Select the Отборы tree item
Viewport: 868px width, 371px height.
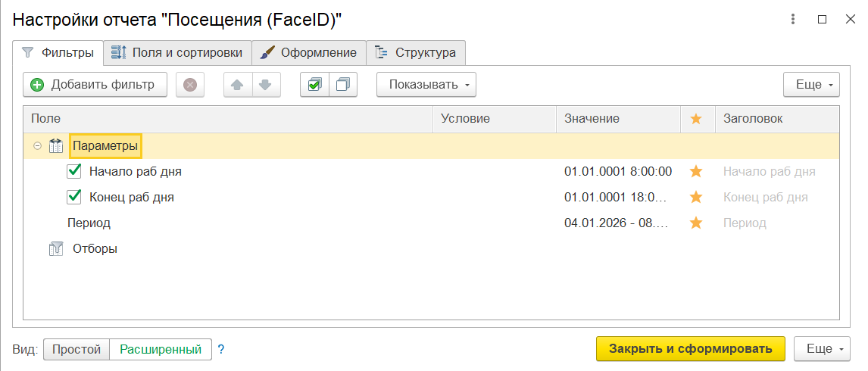(x=95, y=248)
